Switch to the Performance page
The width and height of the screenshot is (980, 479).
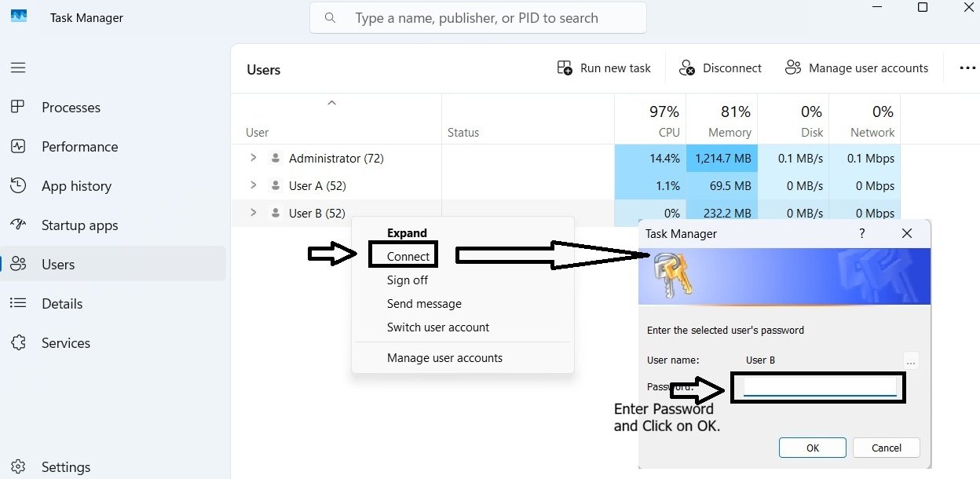(79, 147)
